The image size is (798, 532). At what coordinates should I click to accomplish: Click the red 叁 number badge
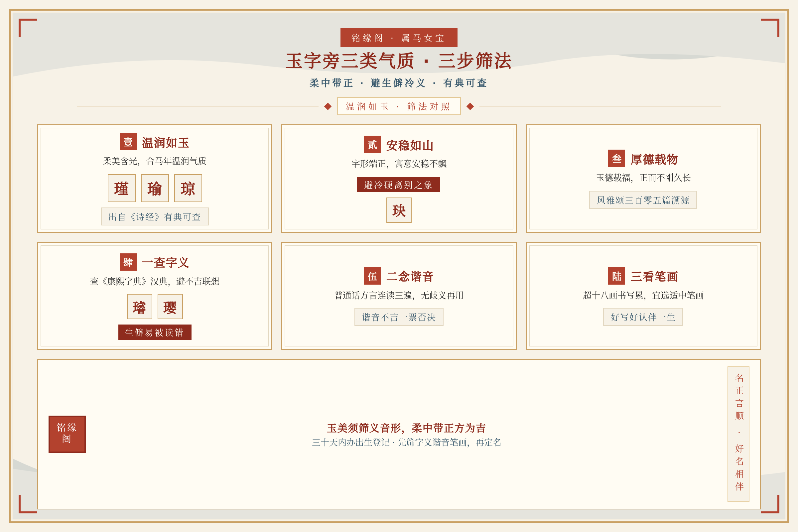[x=616, y=158]
